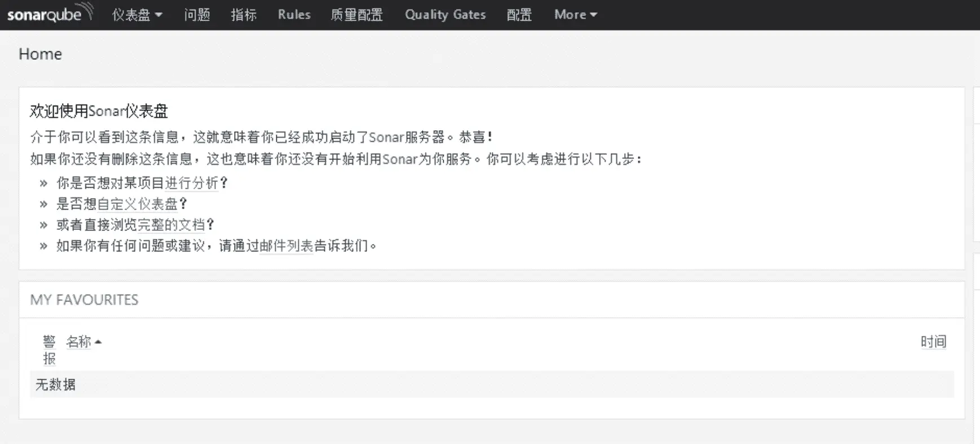Click the 警报 column header
Image resolution: width=980 pixels, height=444 pixels.
click(x=49, y=350)
